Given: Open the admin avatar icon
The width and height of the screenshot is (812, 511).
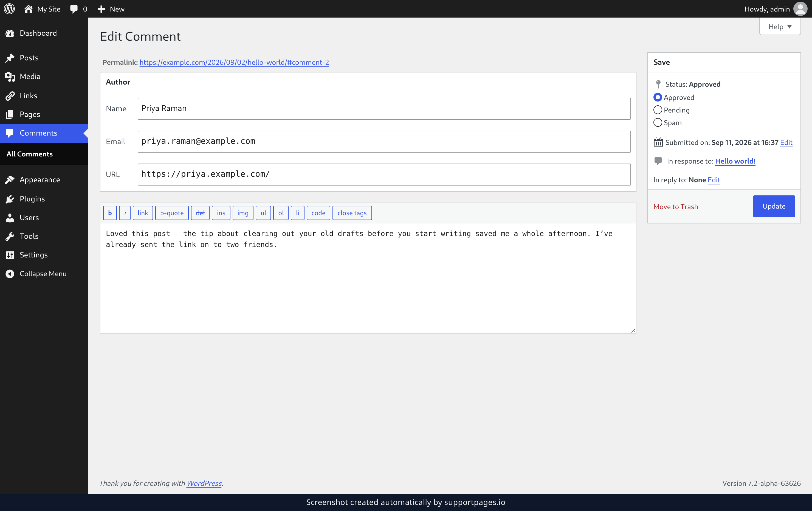Looking at the screenshot, I should pyautogui.click(x=800, y=9).
